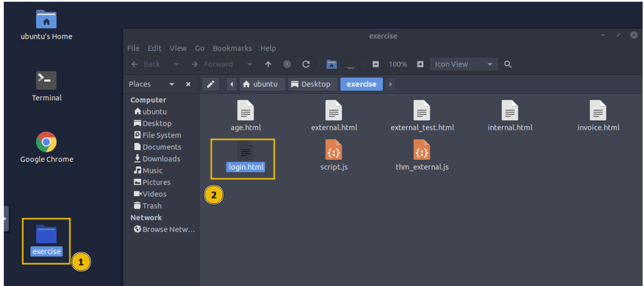Click the Back navigation button
The width and height of the screenshot is (644, 286).
coord(146,64)
